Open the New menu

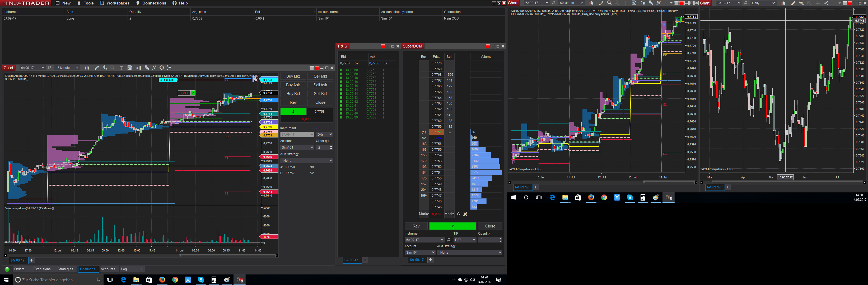[63, 3]
